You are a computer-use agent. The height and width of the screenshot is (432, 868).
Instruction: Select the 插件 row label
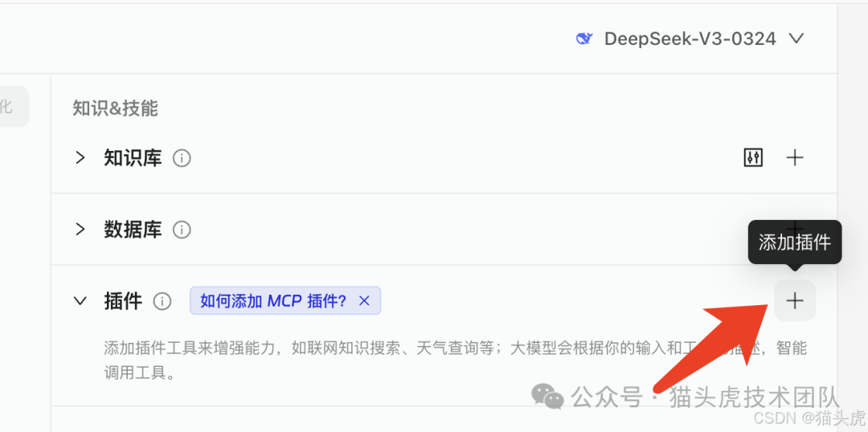coord(123,301)
